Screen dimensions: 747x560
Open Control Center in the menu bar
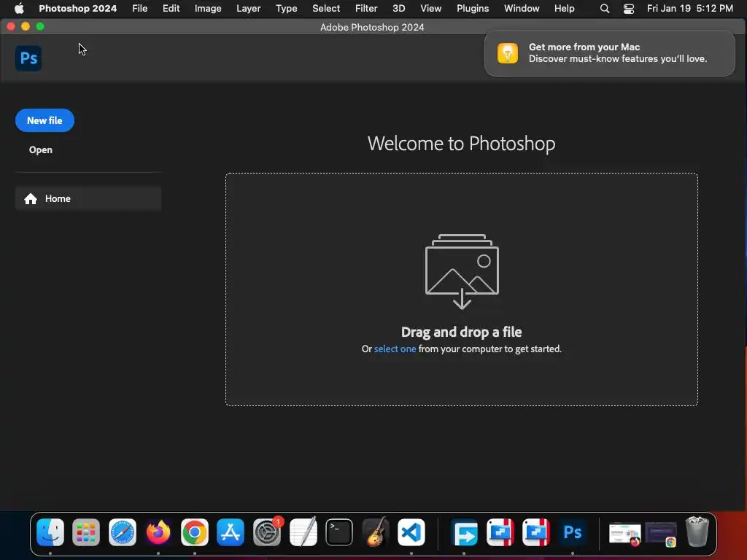(x=629, y=9)
